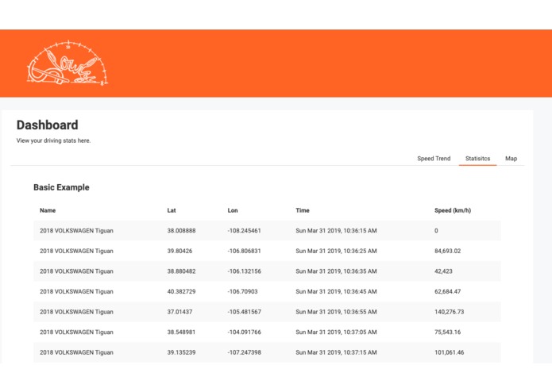Screen dimensions: 552x392
Task: Click the speedometer logo in orange header
Action: click(x=68, y=63)
